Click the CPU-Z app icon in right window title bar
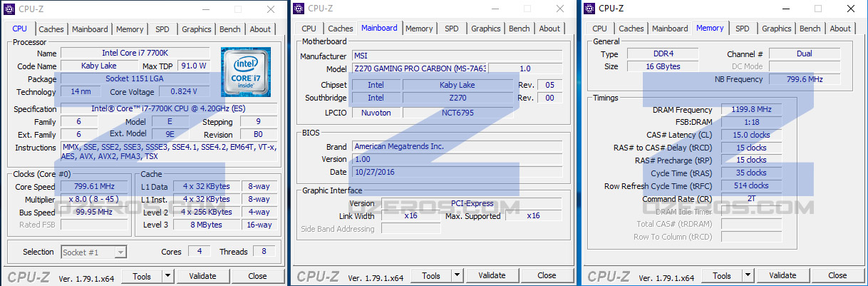868x286 pixels. tap(589, 9)
